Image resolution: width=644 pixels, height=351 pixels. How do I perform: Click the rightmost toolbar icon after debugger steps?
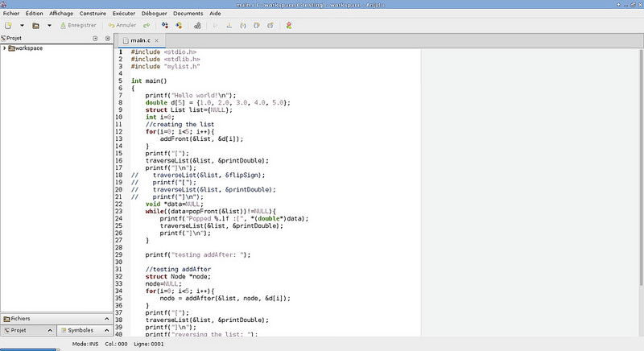click(288, 25)
